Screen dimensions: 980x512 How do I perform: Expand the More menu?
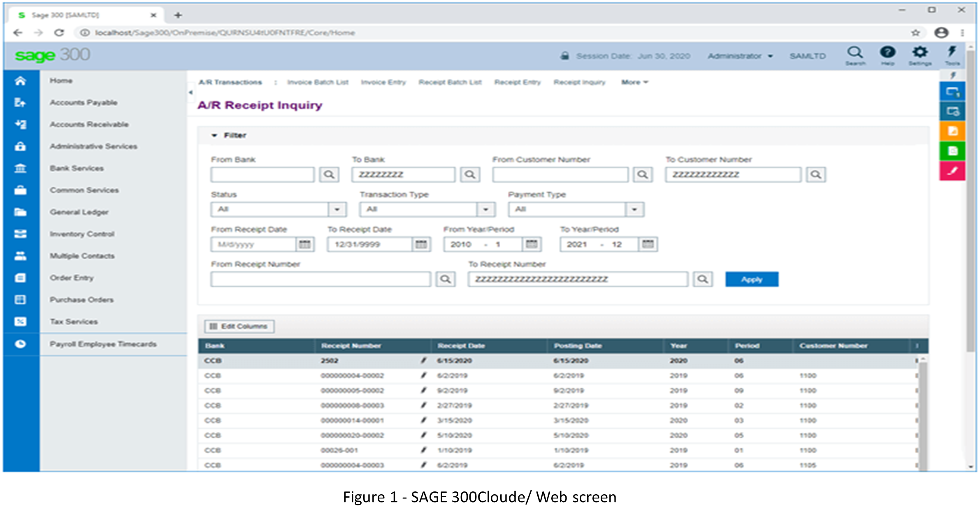634,82
